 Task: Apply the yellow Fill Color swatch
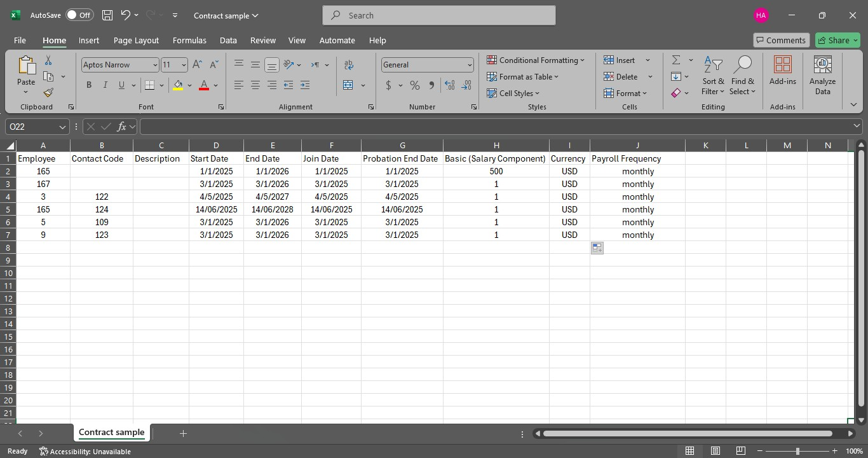178,85
